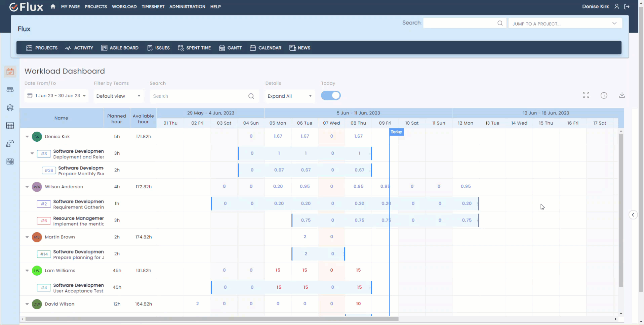Switch to the Gantt tab
644x325 pixels.
click(231, 48)
